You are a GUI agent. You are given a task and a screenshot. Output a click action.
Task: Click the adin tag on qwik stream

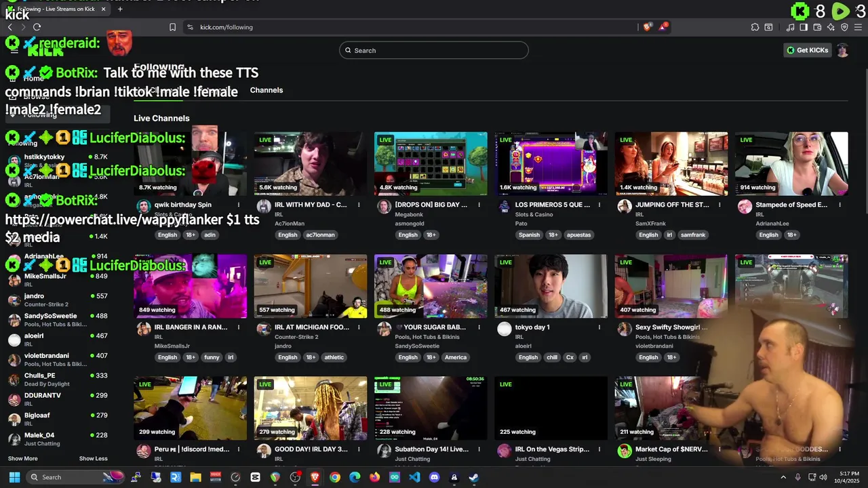click(210, 235)
